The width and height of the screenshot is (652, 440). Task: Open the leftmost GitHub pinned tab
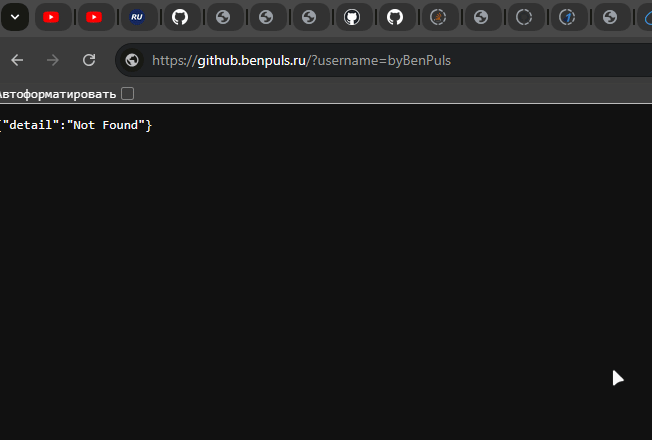click(x=180, y=17)
